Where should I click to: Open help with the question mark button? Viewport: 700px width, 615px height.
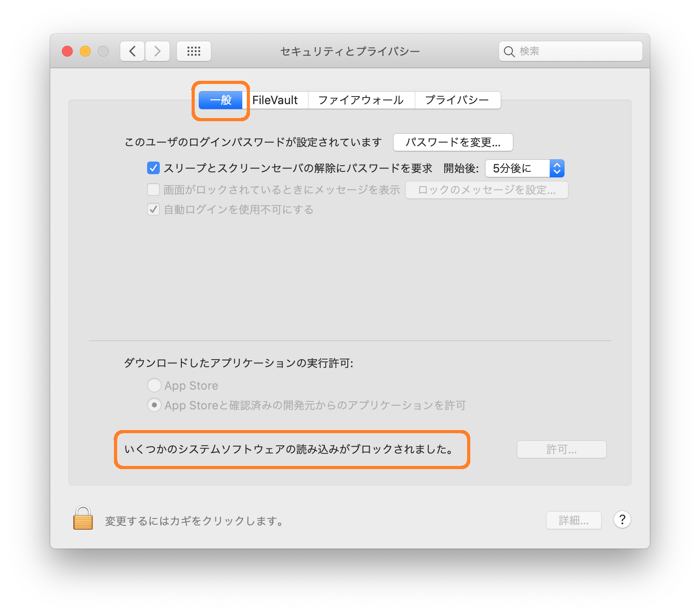tap(622, 520)
